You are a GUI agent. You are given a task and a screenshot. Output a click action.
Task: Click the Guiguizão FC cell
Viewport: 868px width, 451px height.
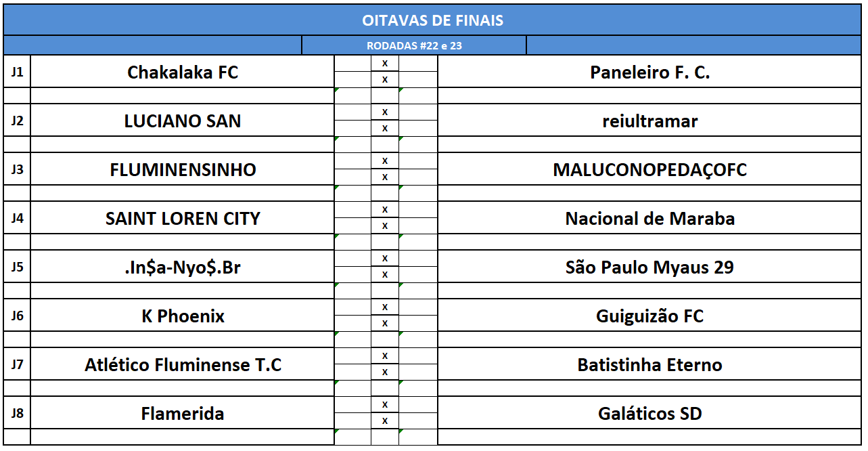click(649, 316)
